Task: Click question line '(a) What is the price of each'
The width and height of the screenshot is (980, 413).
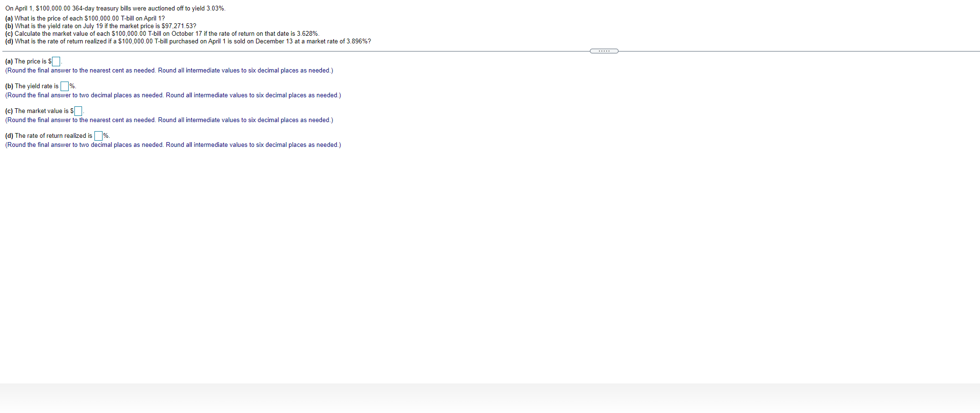Action: coord(85,19)
